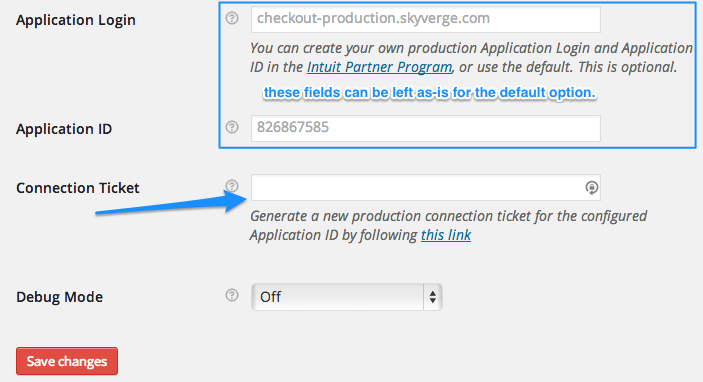
Task: Open the Connection Ticket help tooltip icon
Action: [x=232, y=186]
